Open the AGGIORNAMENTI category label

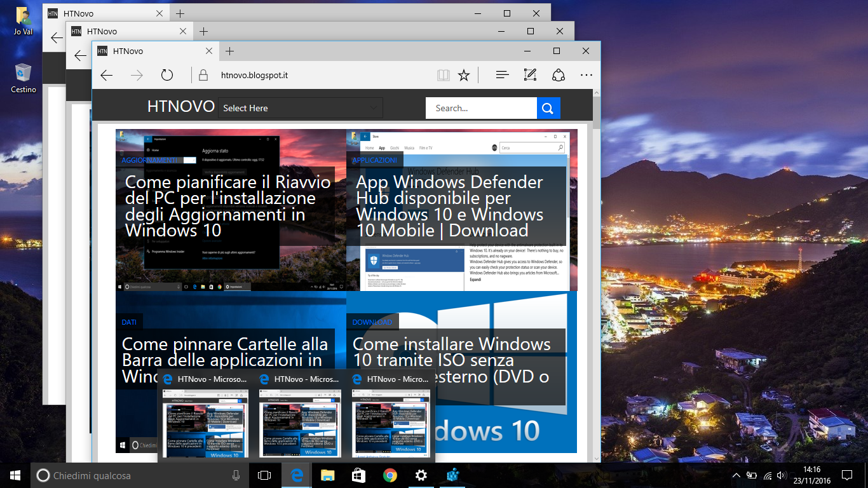pos(149,160)
